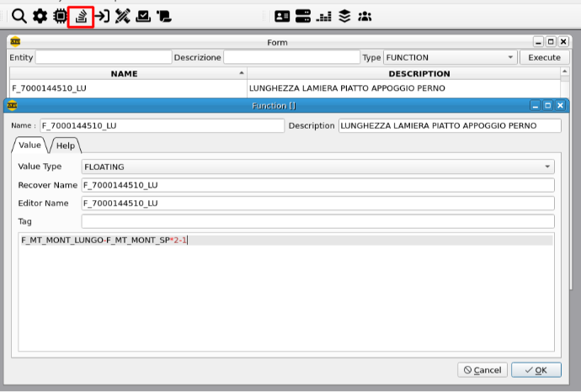
Task: Click the highlighted stacked-layers edit icon
Action: (81, 16)
